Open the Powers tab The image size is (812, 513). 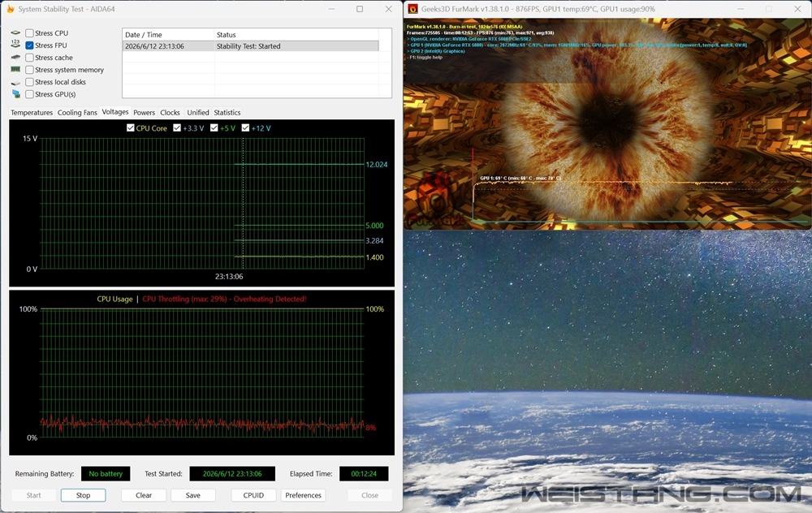144,112
